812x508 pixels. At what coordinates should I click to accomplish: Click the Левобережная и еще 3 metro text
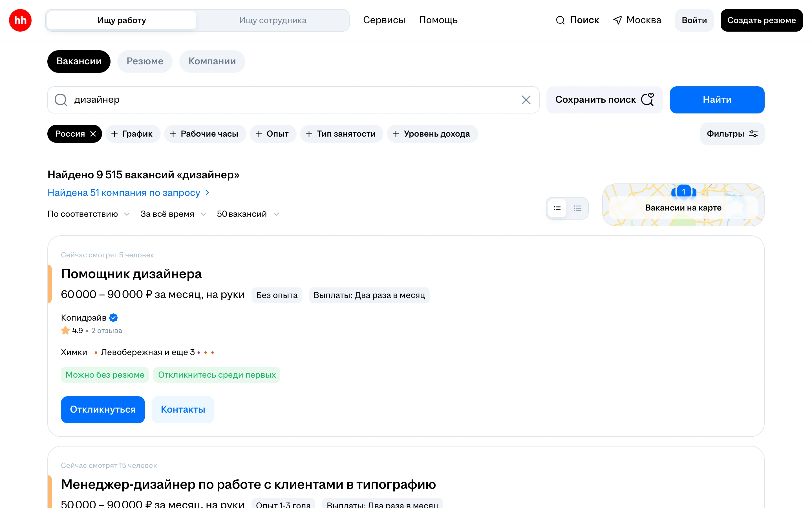click(x=148, y=352)
